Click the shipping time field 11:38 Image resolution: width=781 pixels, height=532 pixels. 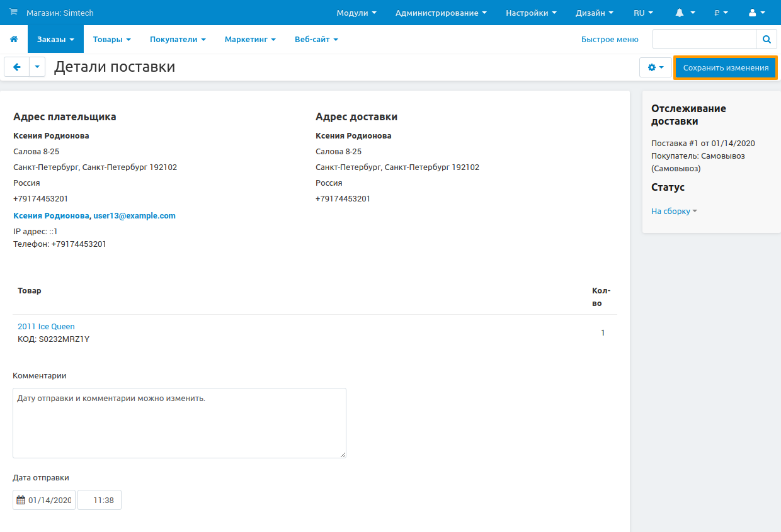click(x=100, y=500)
